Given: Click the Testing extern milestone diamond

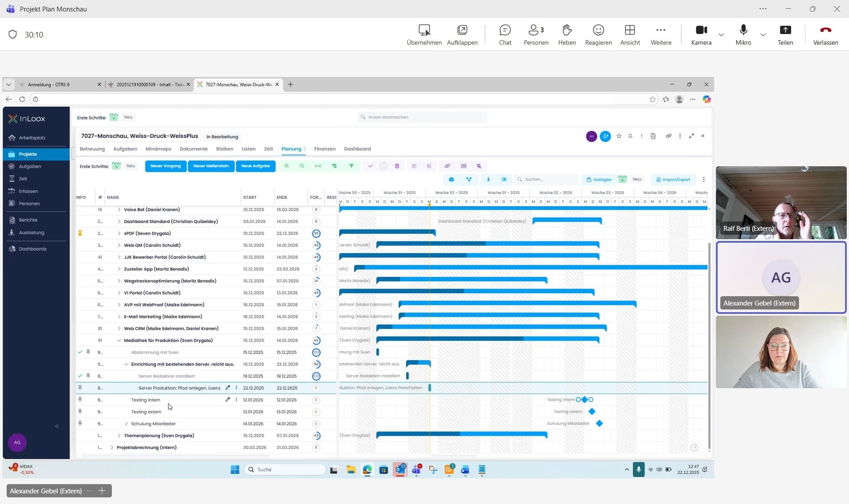Looking at the screenshot, I should pos(592,412).
